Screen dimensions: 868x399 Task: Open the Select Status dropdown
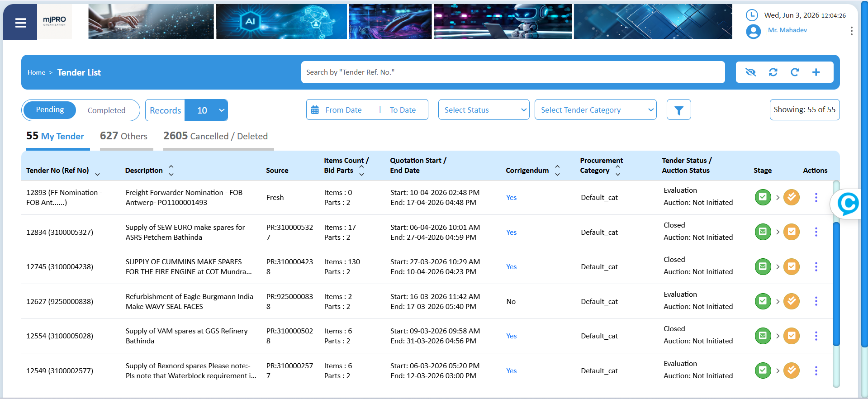(484, 110)
